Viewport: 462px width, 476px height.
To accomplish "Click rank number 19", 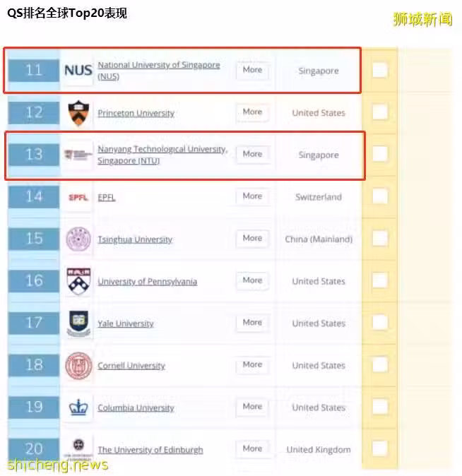I will (x=34, y=407).
